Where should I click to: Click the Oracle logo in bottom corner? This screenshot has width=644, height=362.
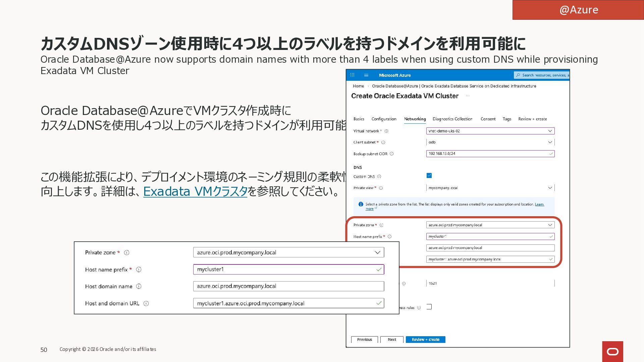(x=612, y=351)
